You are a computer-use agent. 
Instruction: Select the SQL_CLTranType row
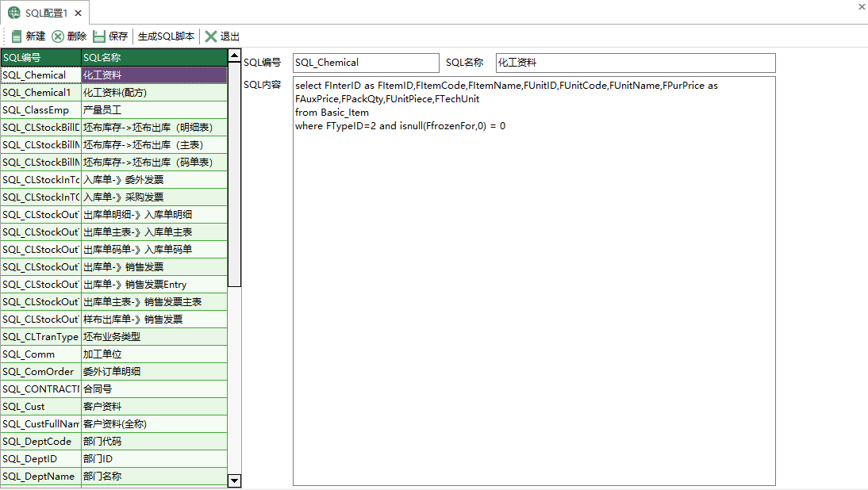click(x=41, y=337)
